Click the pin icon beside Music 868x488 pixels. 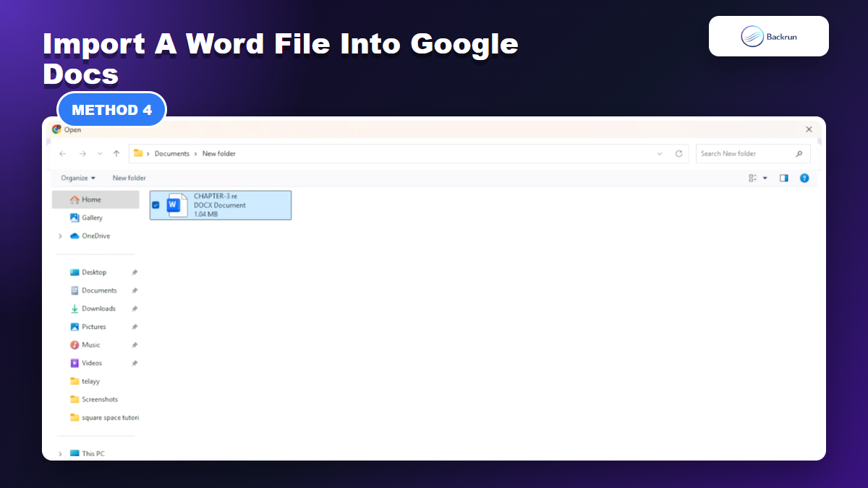click(135, 345)
